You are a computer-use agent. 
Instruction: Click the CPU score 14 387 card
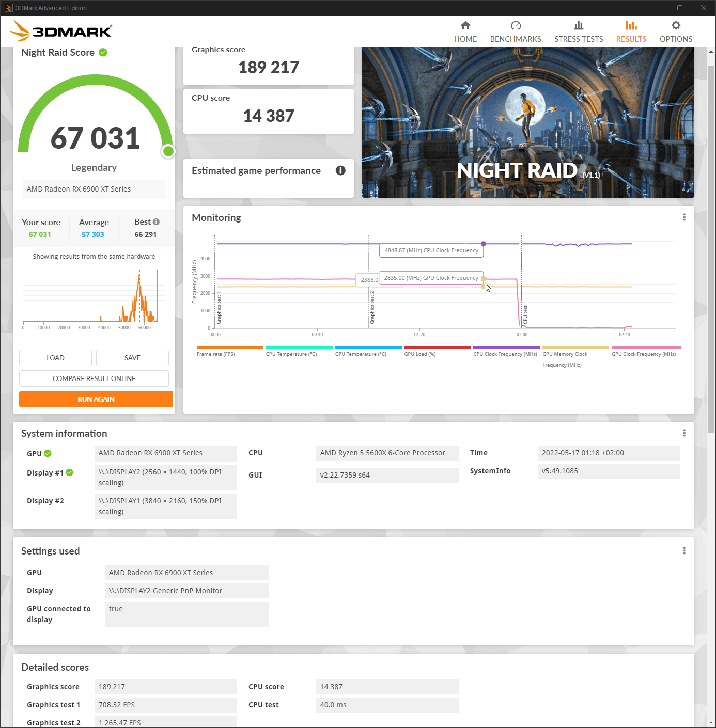(x=269, y=112)
